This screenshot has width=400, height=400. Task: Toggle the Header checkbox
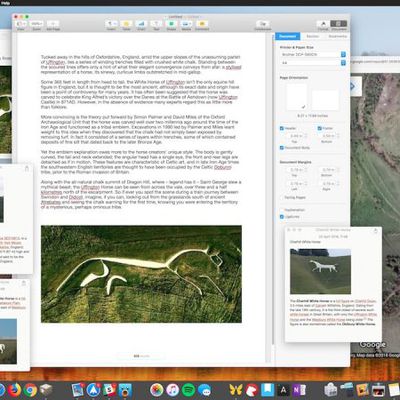[x=282, y=128]
